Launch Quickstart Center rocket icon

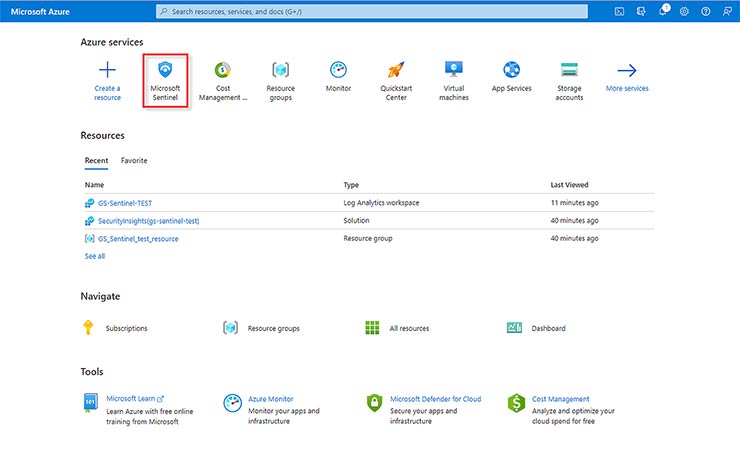pyautogui.click(x=396, y=71)
